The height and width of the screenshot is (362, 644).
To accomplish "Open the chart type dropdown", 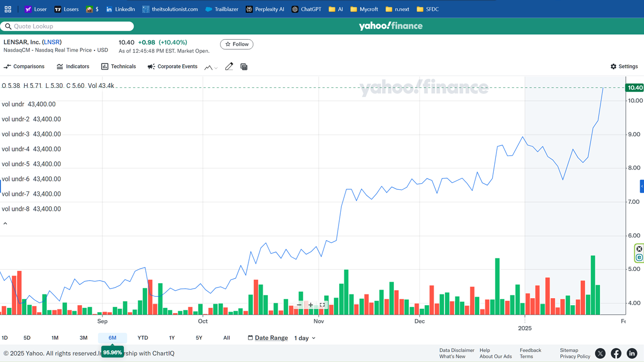I will coord(211,67).
